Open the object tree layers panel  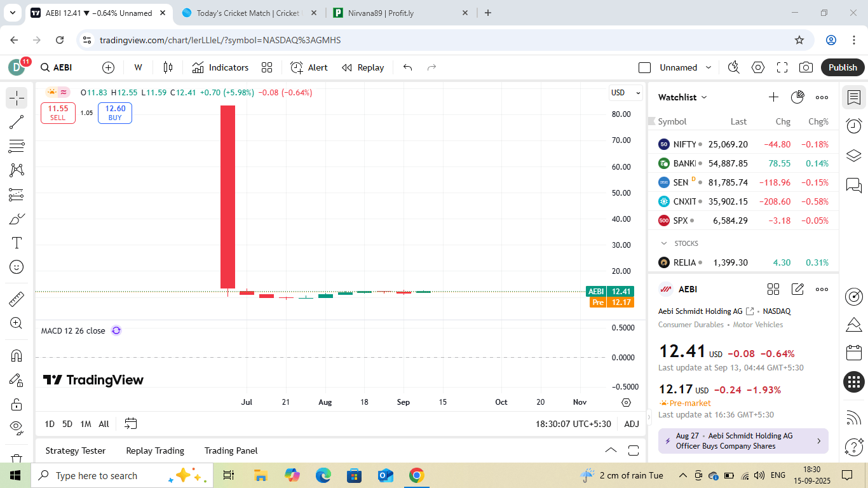pos(854,156)
